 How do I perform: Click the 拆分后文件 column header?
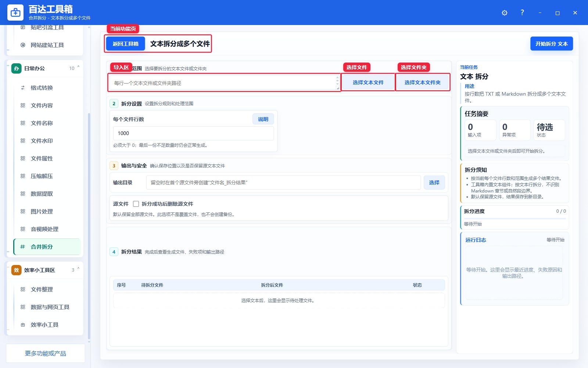(272, 285)
